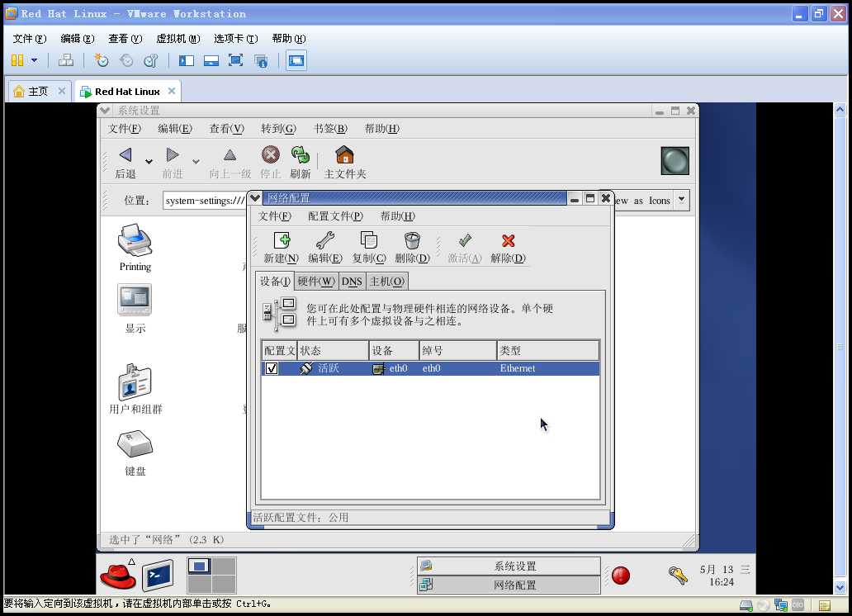Click the Up one level (向上一级) icon
Viewport: 852px width, 616px height.
click(230, 155)
